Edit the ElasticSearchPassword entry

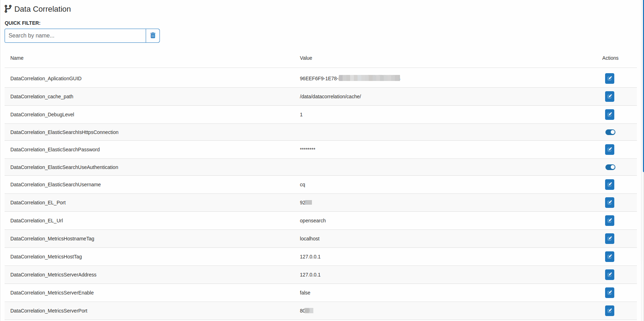[x=609, y=150]
